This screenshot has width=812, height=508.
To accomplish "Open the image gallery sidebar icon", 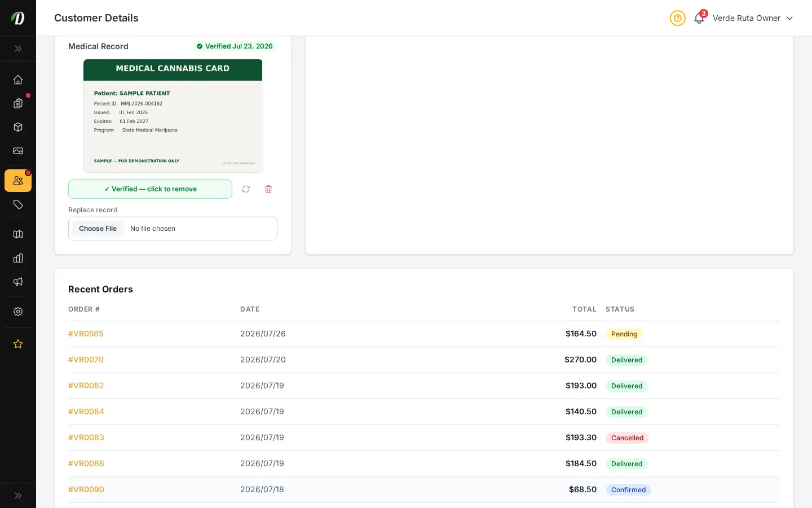I will (x=18, y=151).
